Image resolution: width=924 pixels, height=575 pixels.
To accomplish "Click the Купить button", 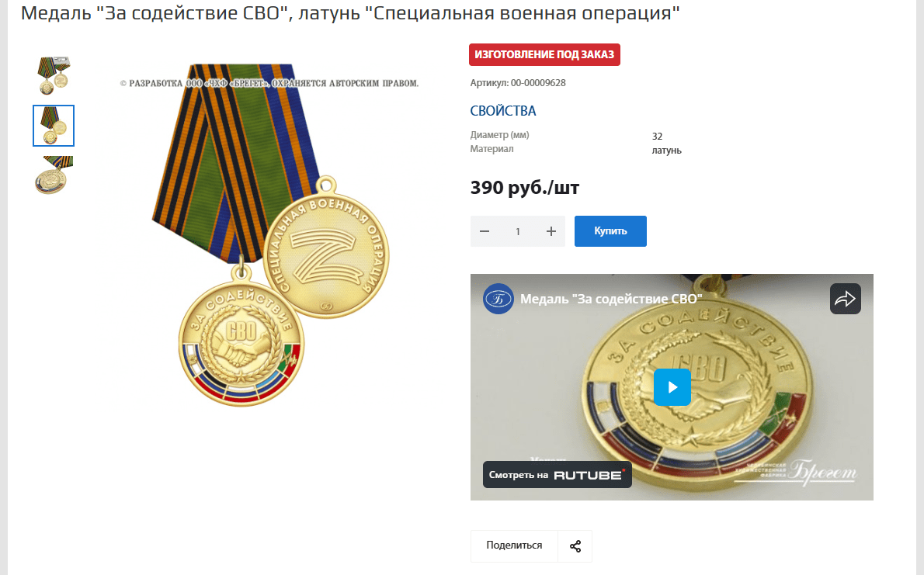I will point(610,231).
